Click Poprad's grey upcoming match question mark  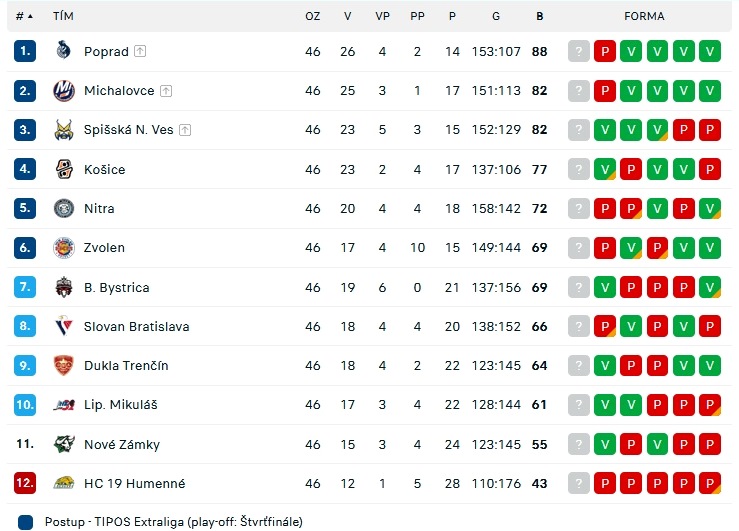tap(579, 51)
